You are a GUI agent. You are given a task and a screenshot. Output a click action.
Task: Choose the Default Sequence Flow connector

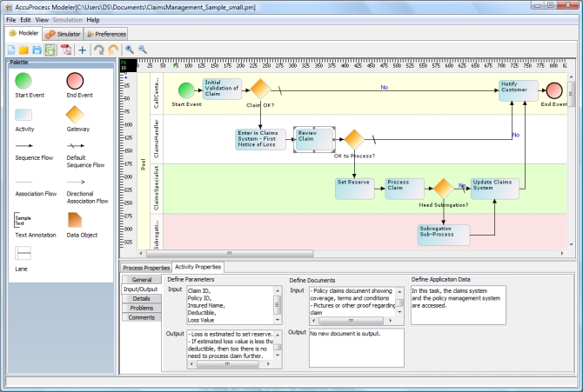[76, 146]
